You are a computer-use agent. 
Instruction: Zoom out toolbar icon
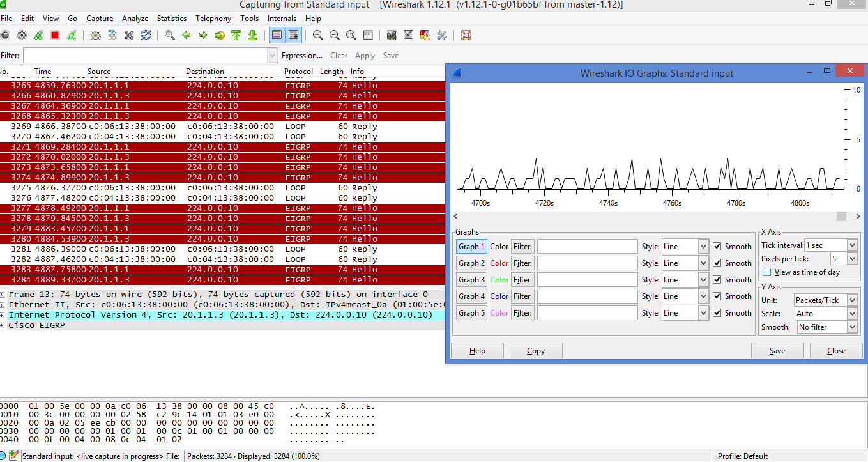pyautogui.click(x=334, y=35)
